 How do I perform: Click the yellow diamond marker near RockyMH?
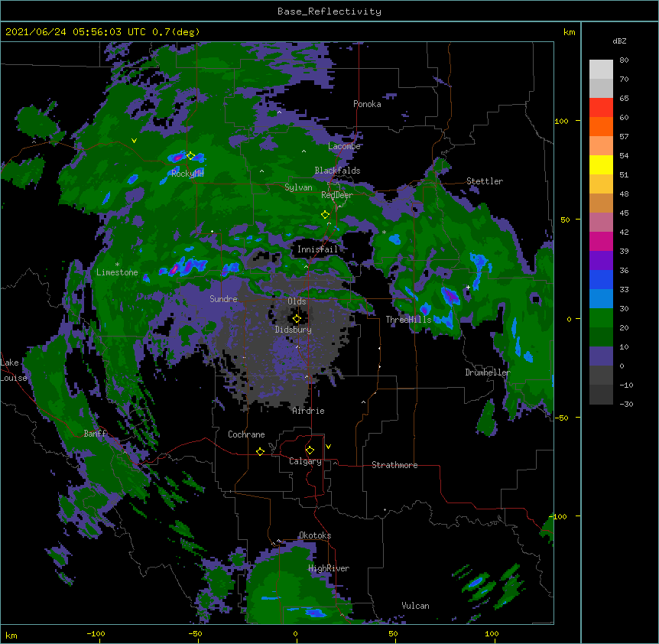(190, 156)
